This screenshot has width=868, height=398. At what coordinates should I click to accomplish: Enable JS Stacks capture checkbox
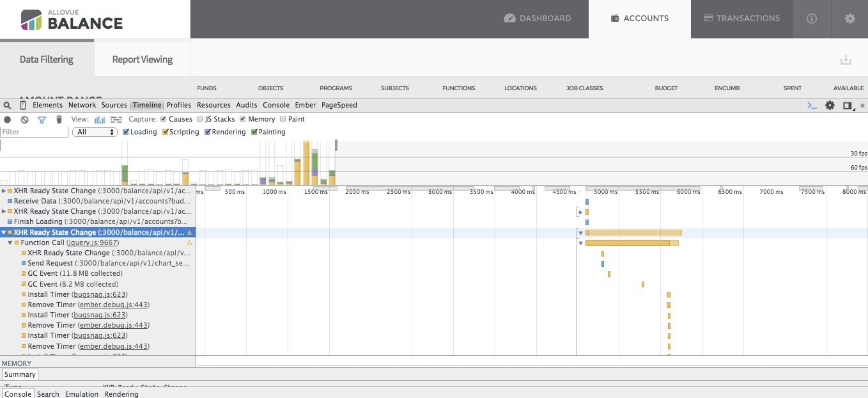click(x=200, y=119)
